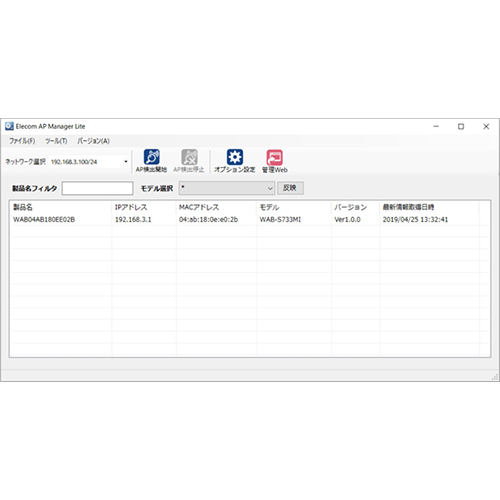Expand the モデル選択 combo box

coord(227,188)
